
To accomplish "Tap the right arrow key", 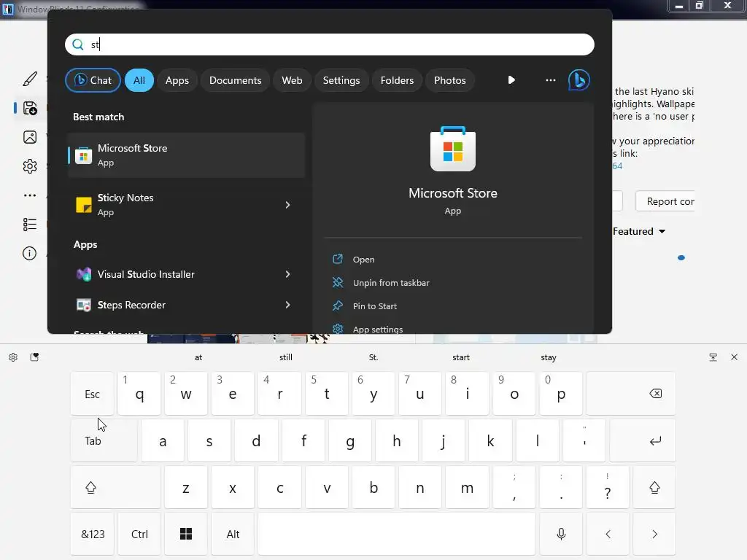I will point(654,534).
